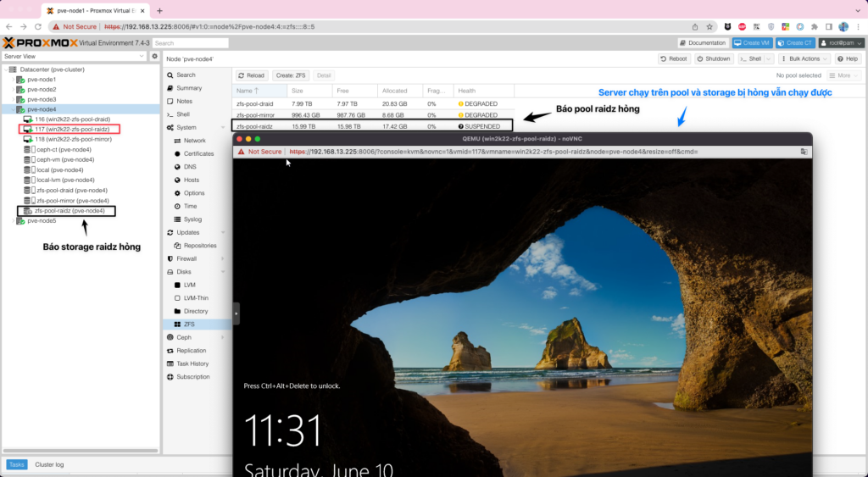Select ceph-ct (pve-node4) storage

pos(58,150)
